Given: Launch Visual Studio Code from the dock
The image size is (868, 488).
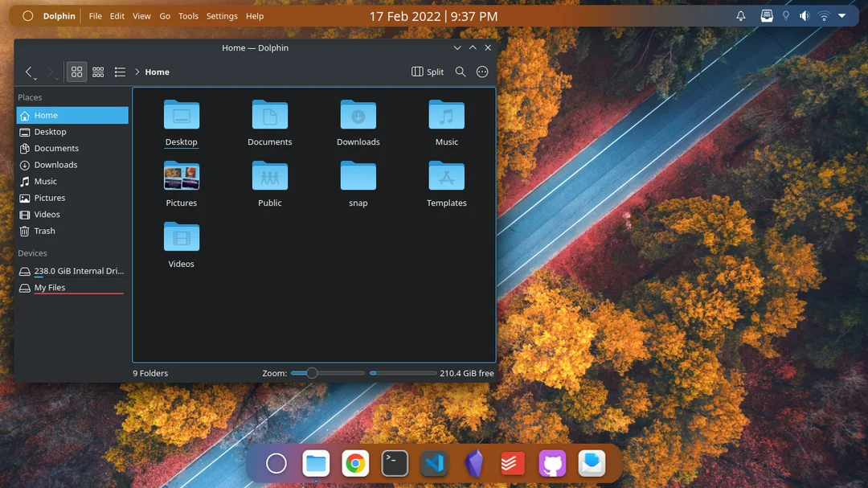Looking at the screenshot, I should point(433,463).
